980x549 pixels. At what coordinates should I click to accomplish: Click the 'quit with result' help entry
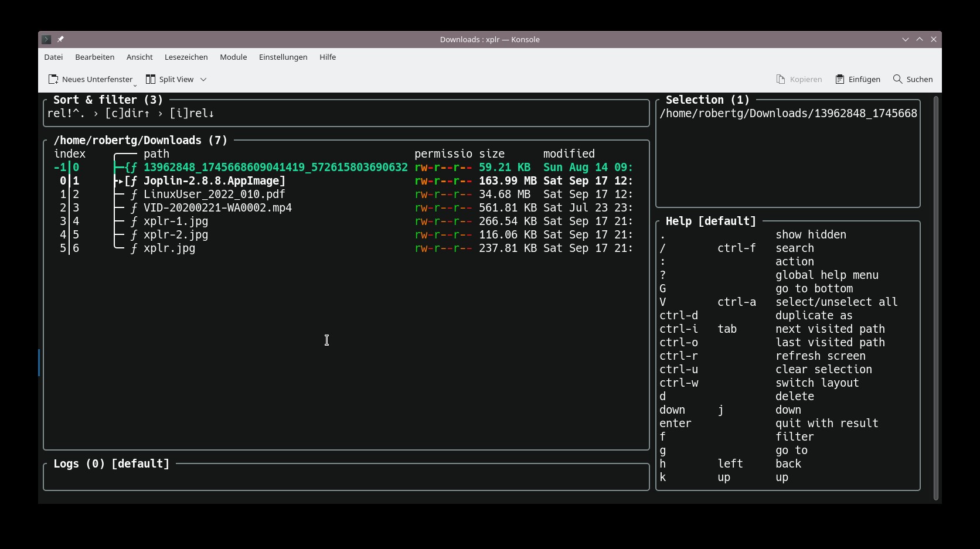(x=827, y=423)
